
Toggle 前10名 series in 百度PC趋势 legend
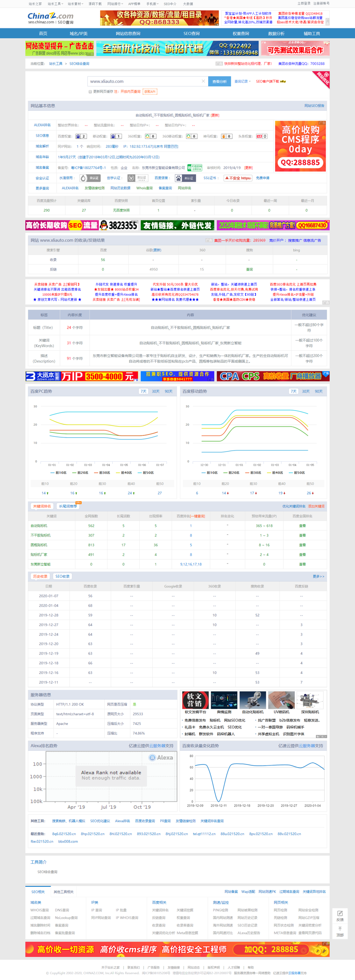59,473
